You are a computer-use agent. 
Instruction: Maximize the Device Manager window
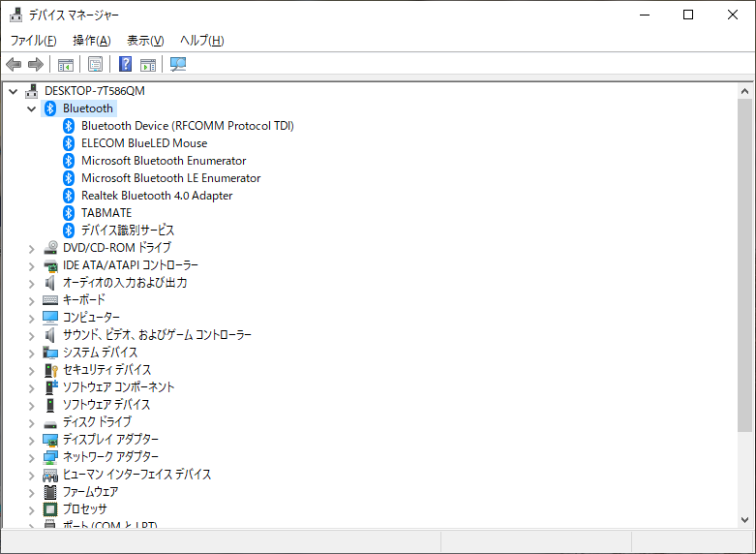point(688,15)
